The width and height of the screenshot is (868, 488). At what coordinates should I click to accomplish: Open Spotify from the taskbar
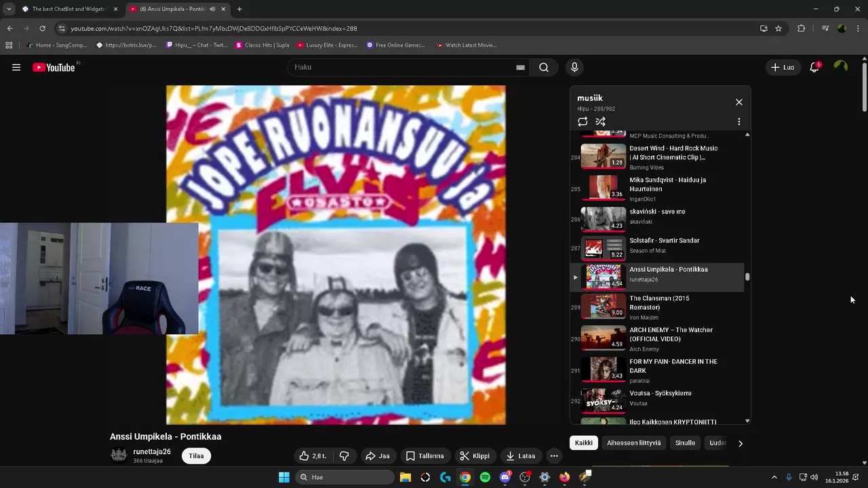(x=485, y=477)
